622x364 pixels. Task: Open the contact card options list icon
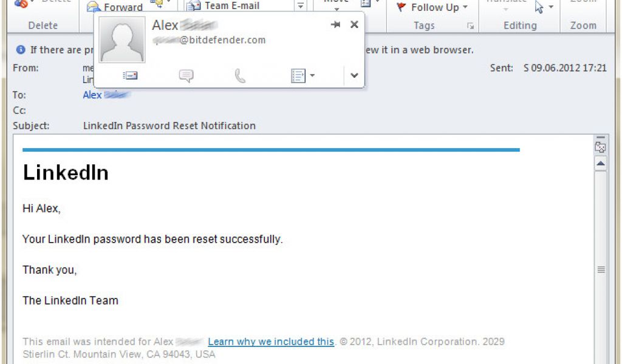[302, 76]
